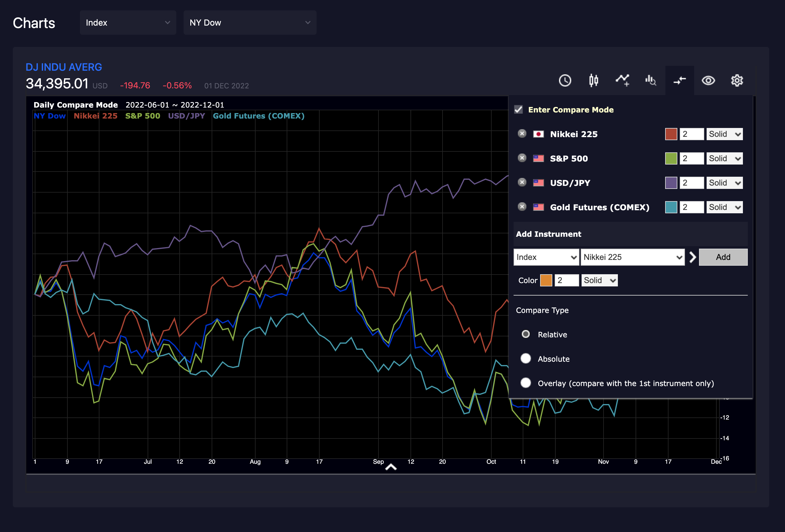Open the add indicator line icon
The image size is (785, 532).
coord(622,80)
